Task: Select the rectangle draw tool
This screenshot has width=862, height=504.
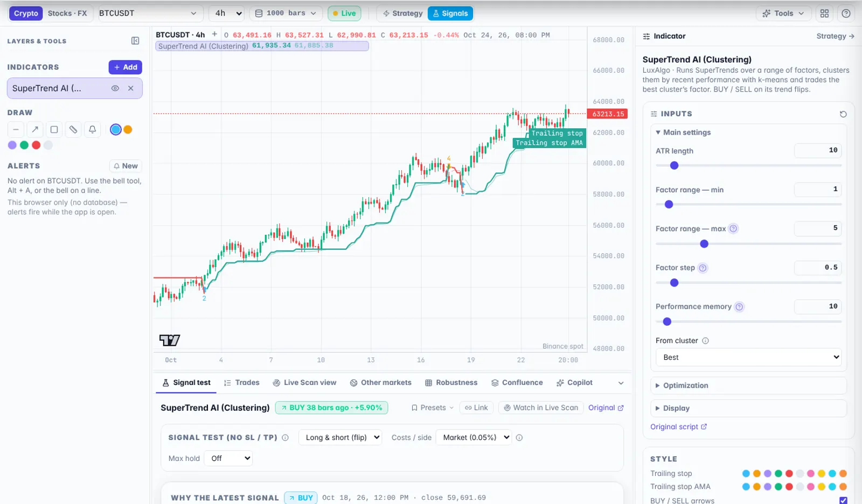Action: click(54, 129)
